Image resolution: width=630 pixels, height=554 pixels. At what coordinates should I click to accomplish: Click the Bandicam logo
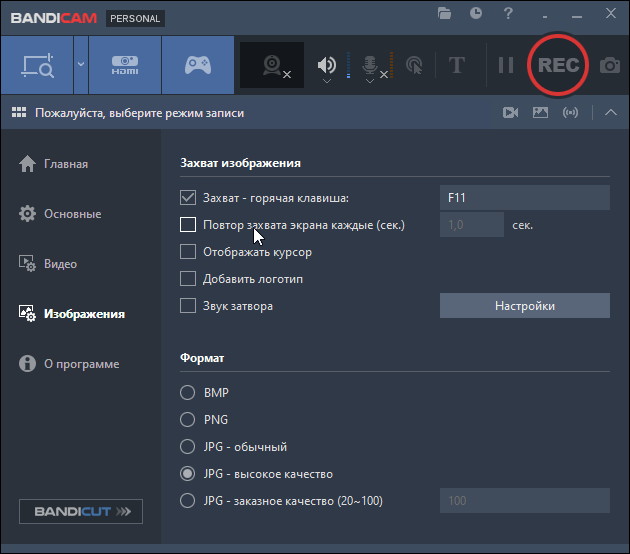click(x=53, y=18)
